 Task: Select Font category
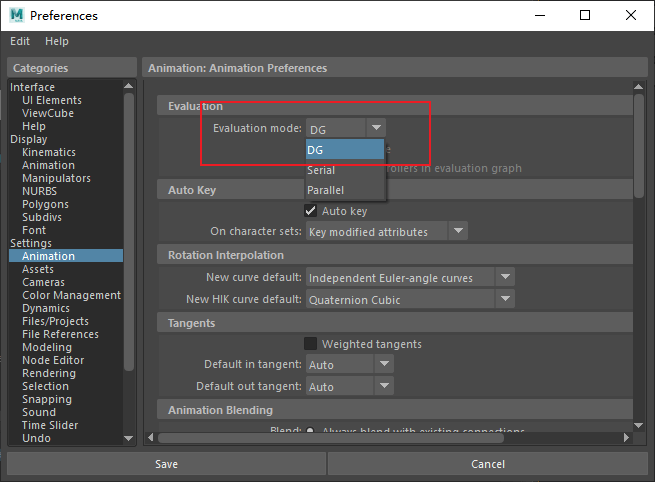pyautogui.click(x=34, y=230)
